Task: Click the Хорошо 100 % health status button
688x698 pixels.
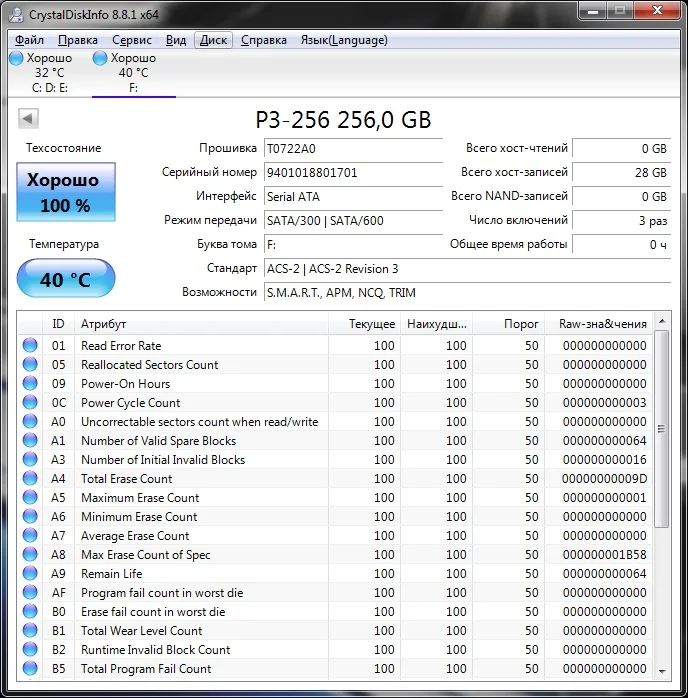Action: click(66, 192)
